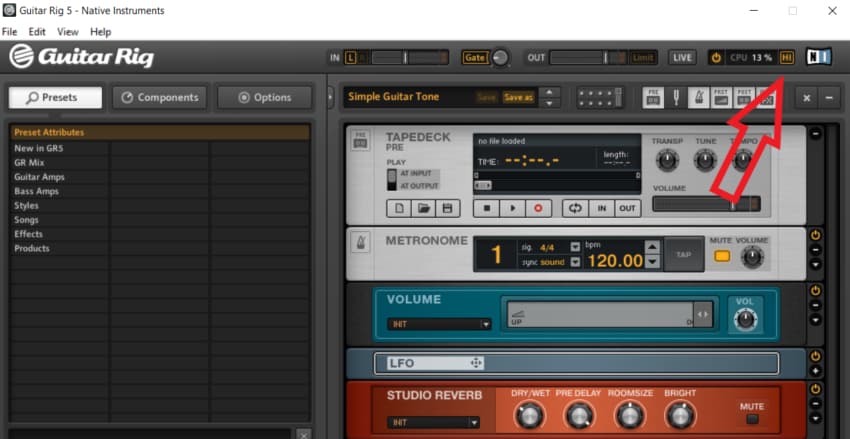
Task: Click the Native Instruments logo
Action: click(818, 58)
